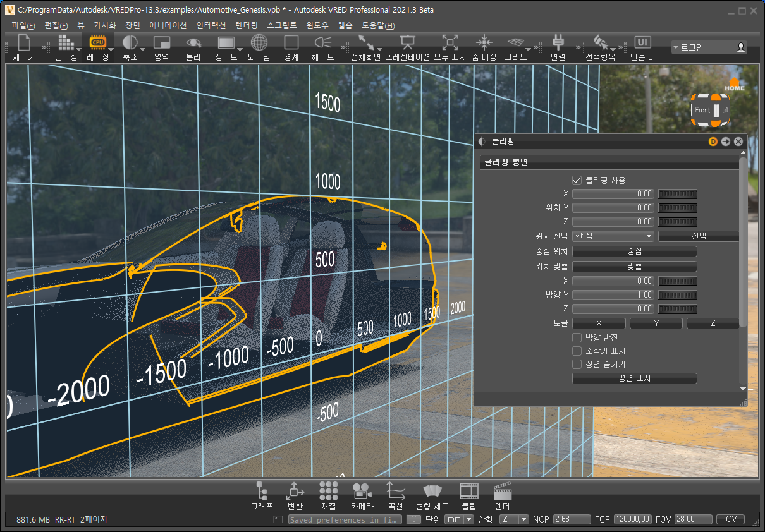Viewport: 765px width, 532px height.
Task: Toggle the wireframe globe icon
Action: point(259,43)
